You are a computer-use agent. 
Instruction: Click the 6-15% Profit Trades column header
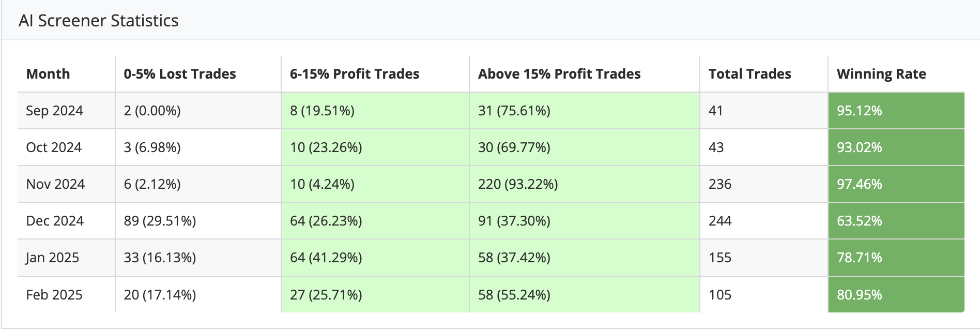(355, 74)
